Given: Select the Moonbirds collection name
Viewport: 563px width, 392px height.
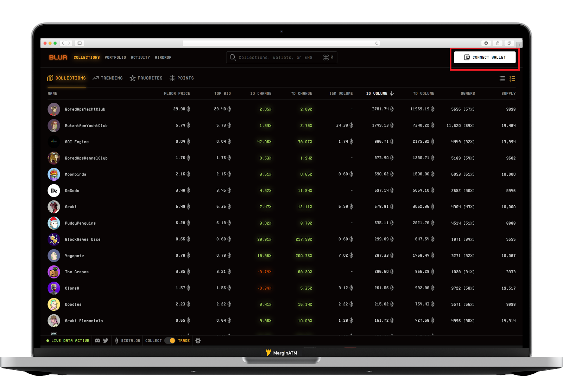Looking at the screenshot, I should 76,174.
